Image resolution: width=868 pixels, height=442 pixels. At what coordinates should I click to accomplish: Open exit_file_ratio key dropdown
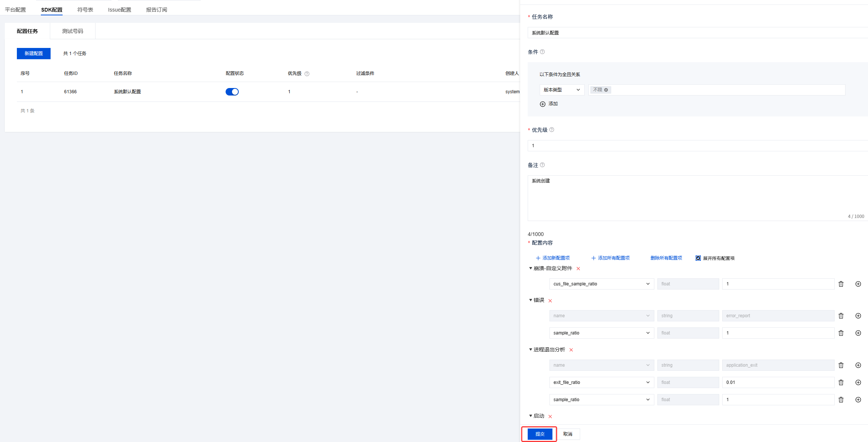click(x=602, y=382)
